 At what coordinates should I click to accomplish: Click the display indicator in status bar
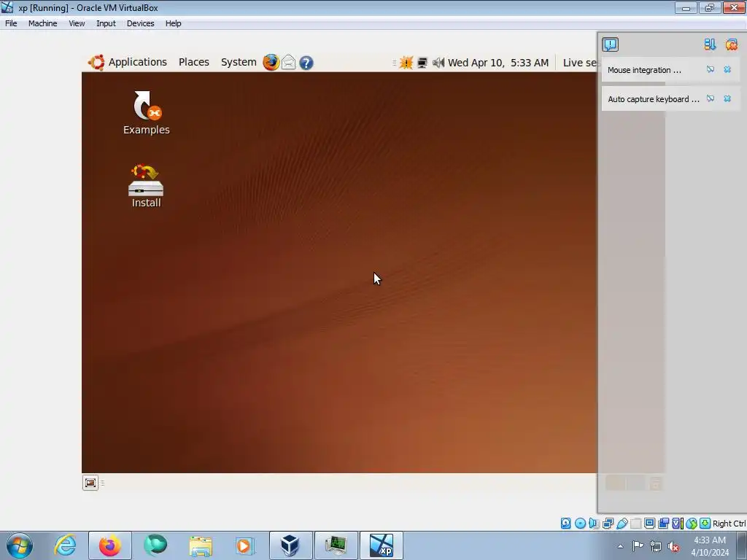(649, 524)
